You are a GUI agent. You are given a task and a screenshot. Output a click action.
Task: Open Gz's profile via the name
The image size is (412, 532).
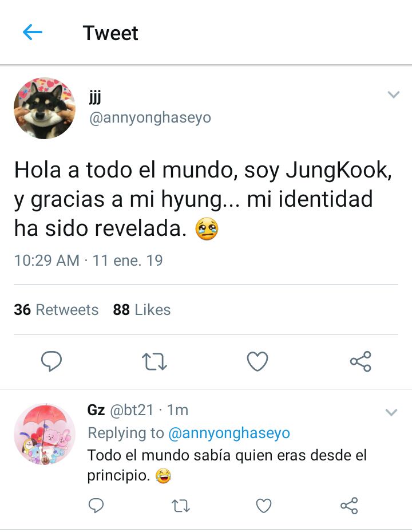click(x=96, y=410)
